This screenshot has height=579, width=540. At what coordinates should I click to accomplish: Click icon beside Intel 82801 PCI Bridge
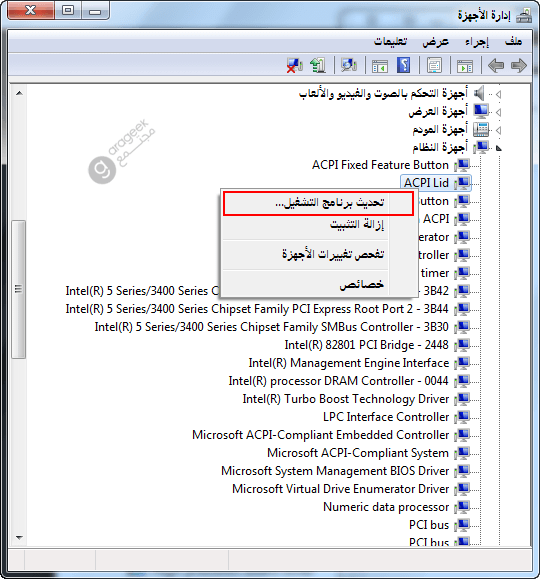(x=462, y=345)
